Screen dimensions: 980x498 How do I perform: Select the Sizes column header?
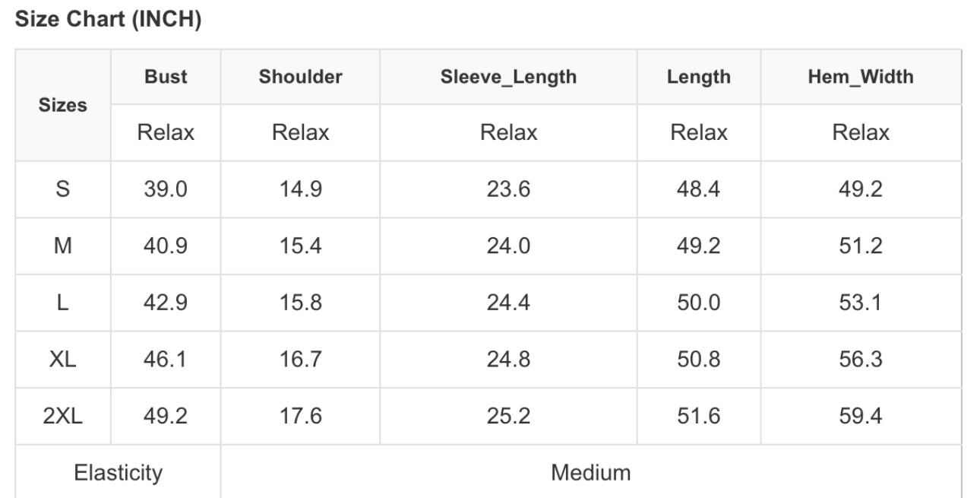click(x=63, y=106)
